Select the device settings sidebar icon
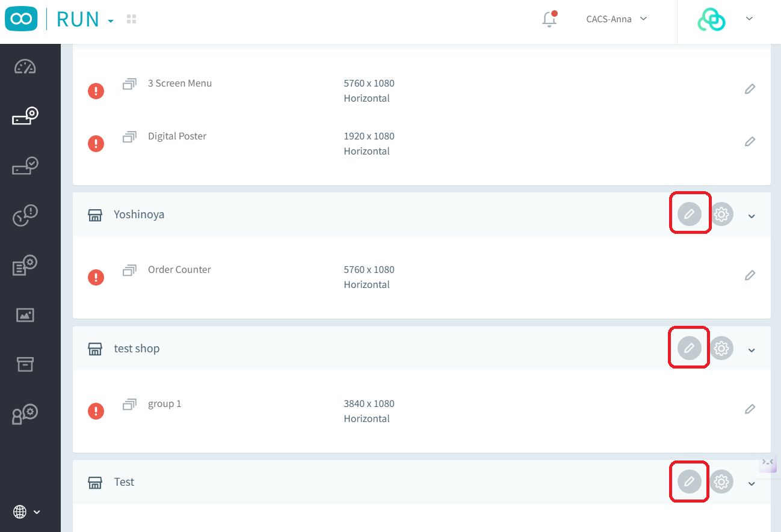This screenshot has width=781, height=532. click(x=25, y=116)
